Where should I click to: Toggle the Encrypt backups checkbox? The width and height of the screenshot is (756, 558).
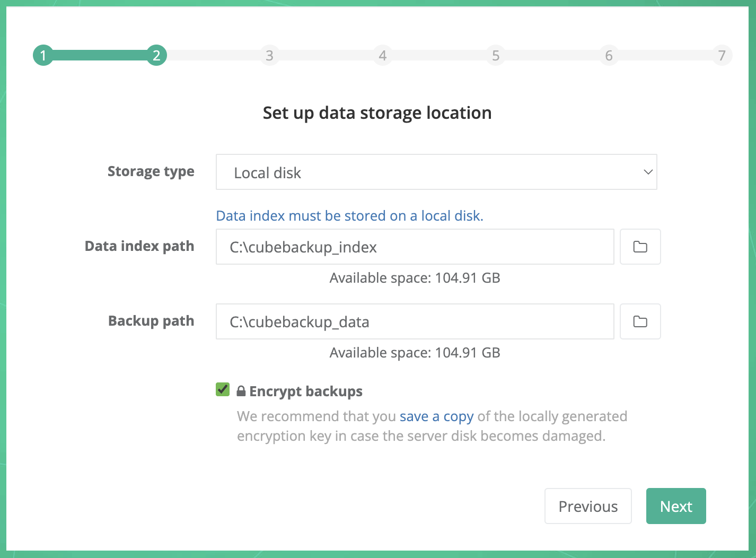[x=223, y=390]
